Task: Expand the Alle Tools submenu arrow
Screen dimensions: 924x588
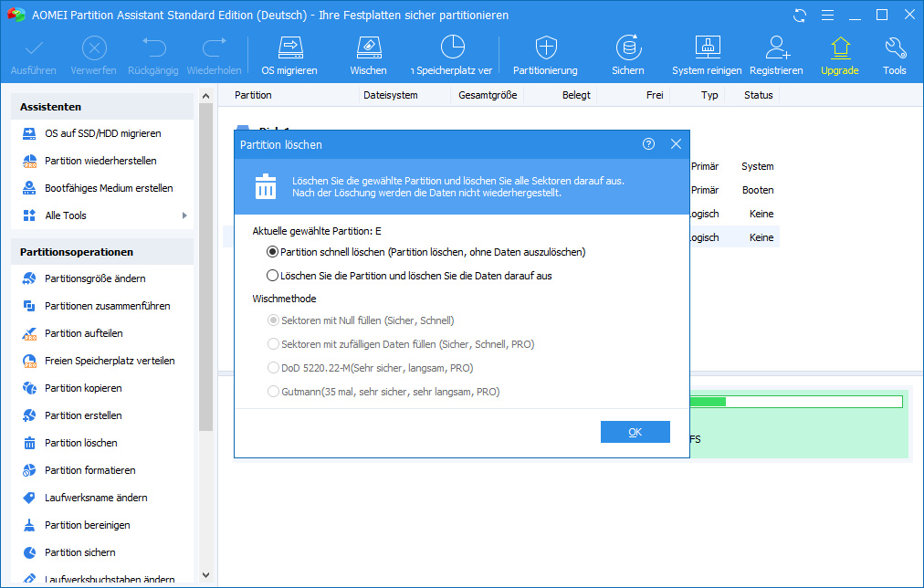Action: (184, 215)
